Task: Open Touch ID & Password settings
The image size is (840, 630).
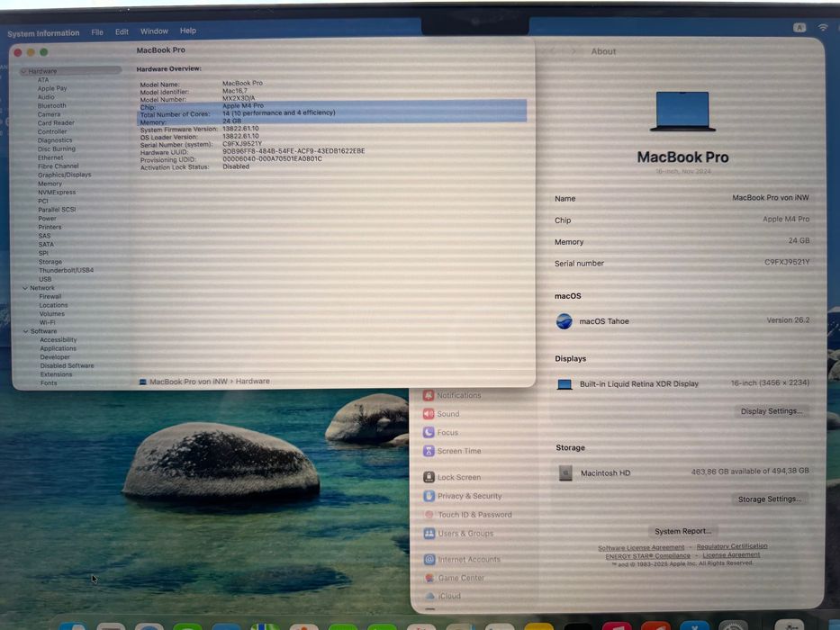Action: pyautogui.click(x=468, y=515)
